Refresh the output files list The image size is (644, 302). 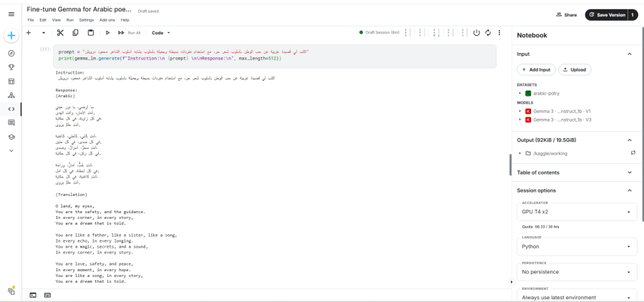tap(633, 153)
